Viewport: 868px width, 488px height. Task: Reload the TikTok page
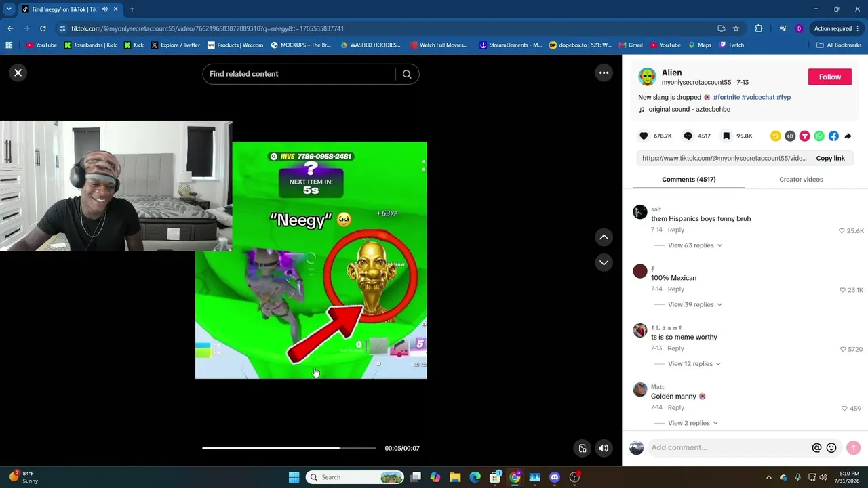(x=43, y=28)
